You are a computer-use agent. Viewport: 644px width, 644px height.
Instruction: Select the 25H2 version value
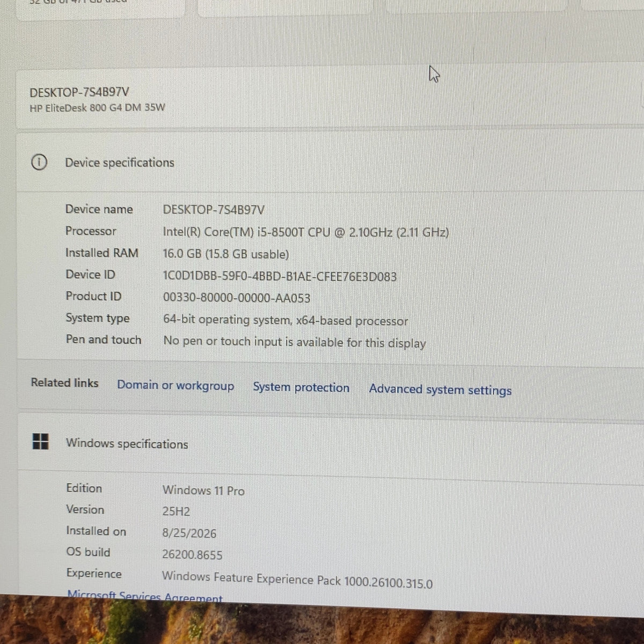point(176,511)
